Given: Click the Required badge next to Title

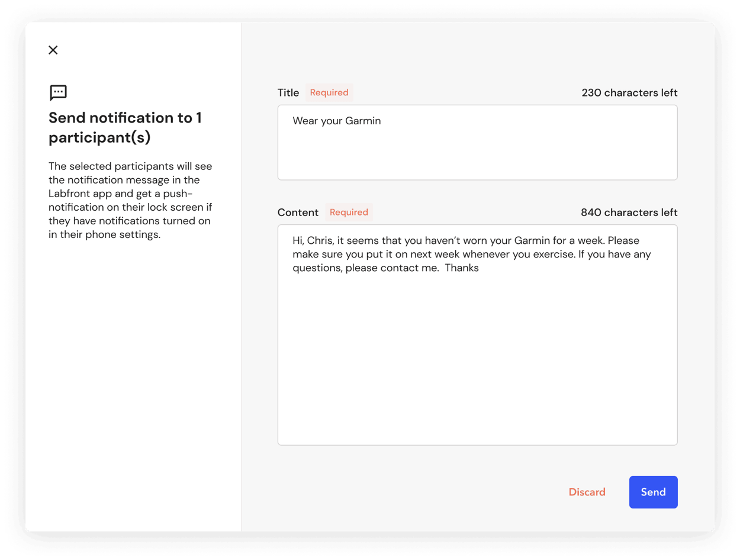Looking at the screenshot, I should 329,92.
